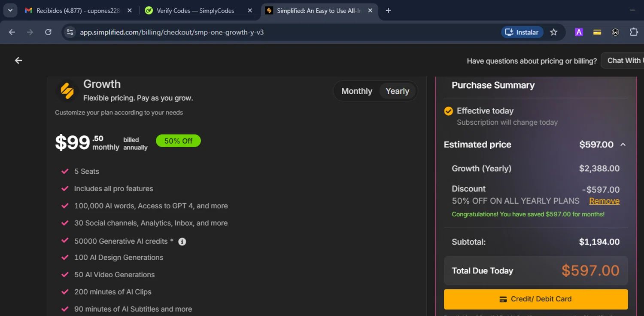Close the Simplified tab
644x316 pixels.
coord(370,10)
